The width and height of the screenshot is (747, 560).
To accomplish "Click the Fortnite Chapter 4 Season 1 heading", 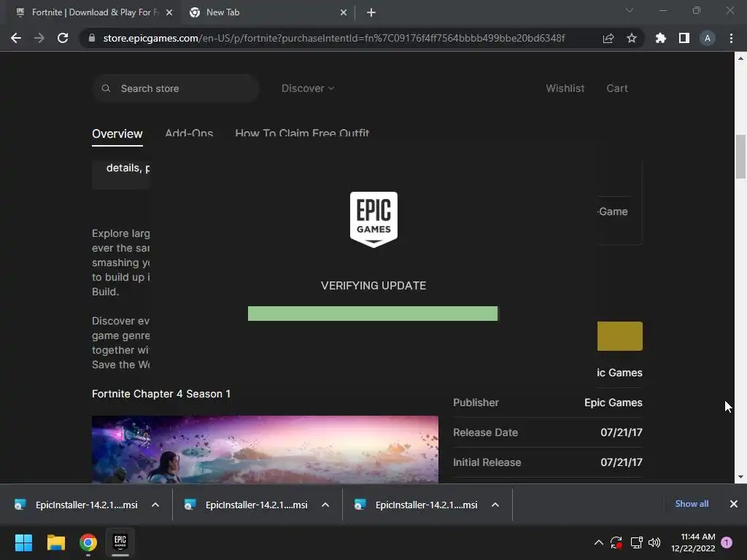I will tap(161, 394).
